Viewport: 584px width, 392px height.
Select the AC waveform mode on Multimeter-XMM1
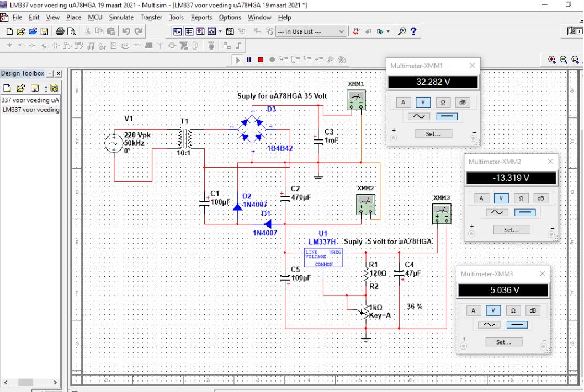tap(419, 116)
